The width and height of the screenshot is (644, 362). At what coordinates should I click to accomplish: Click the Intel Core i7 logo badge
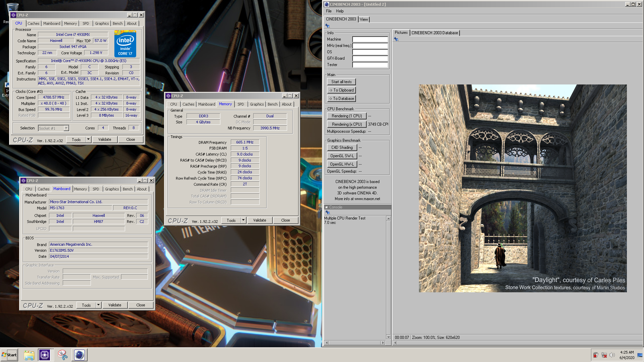pos(125,44)
